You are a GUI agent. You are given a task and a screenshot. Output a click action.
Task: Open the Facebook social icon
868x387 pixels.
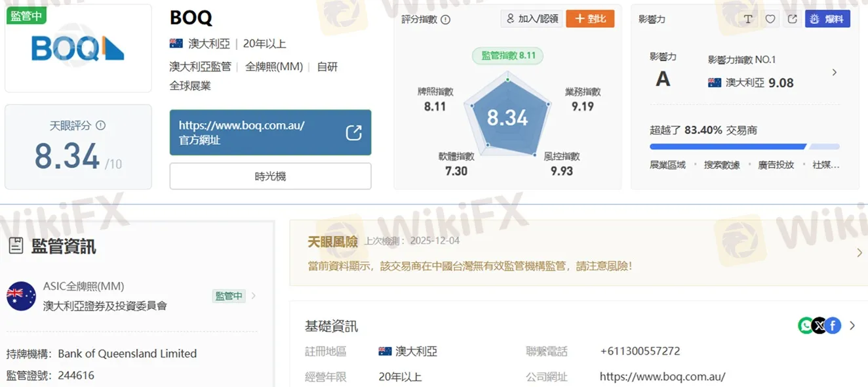833,325
